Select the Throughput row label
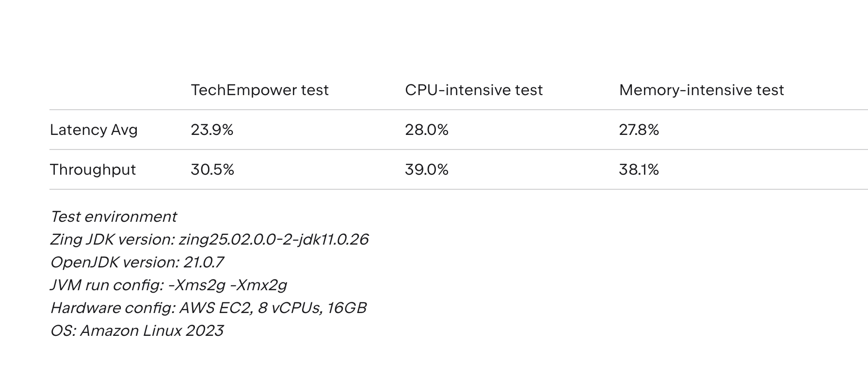The image size is (868, 380). [x=93, y=169]
